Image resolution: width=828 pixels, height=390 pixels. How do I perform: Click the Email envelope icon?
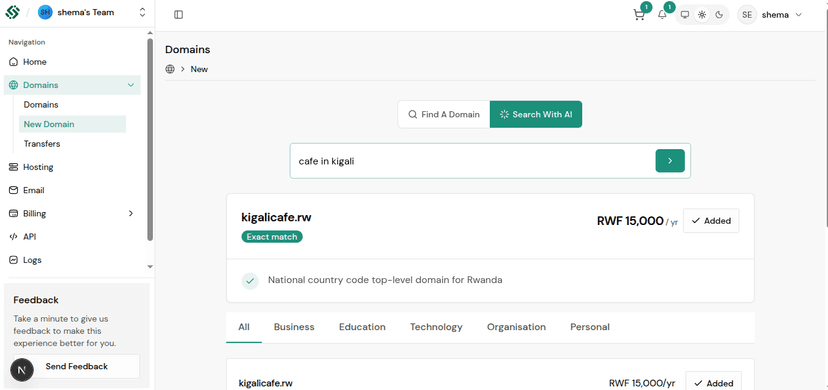[x=13, y=190]
